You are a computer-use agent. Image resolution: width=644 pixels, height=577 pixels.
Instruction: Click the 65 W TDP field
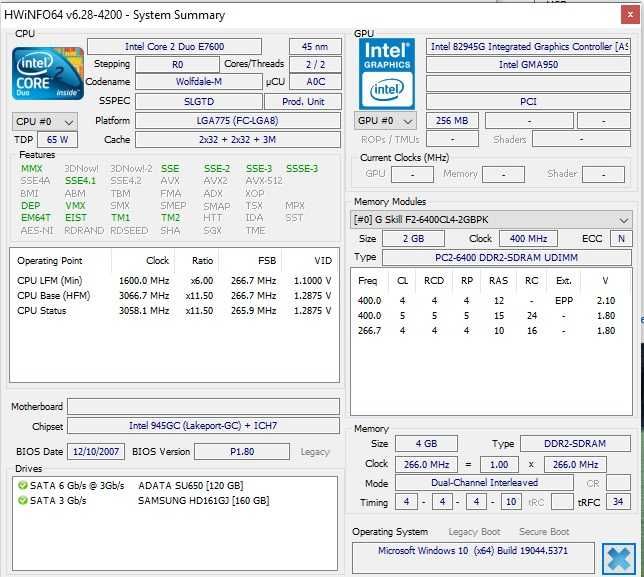tap(58, 140)
